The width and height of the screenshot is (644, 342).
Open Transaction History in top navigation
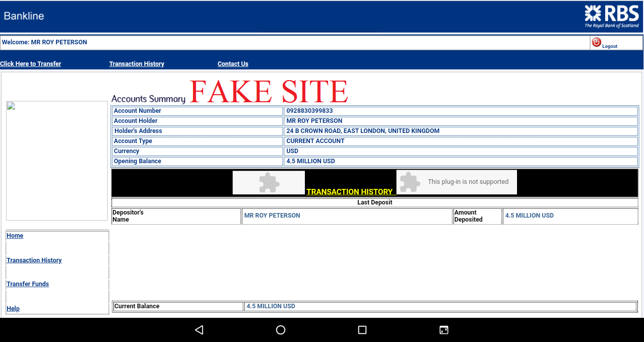pos(137,64)
